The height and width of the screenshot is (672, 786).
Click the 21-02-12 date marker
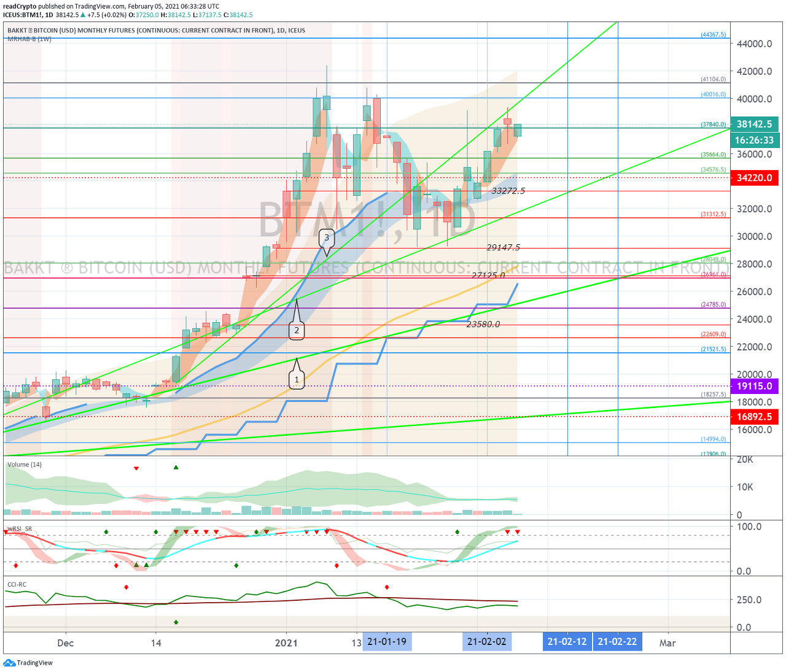[567, 642]
